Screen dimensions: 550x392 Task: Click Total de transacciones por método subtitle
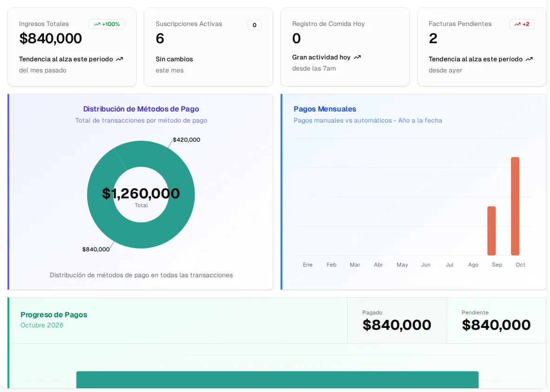pyautogui.click(x=141, y=120)
